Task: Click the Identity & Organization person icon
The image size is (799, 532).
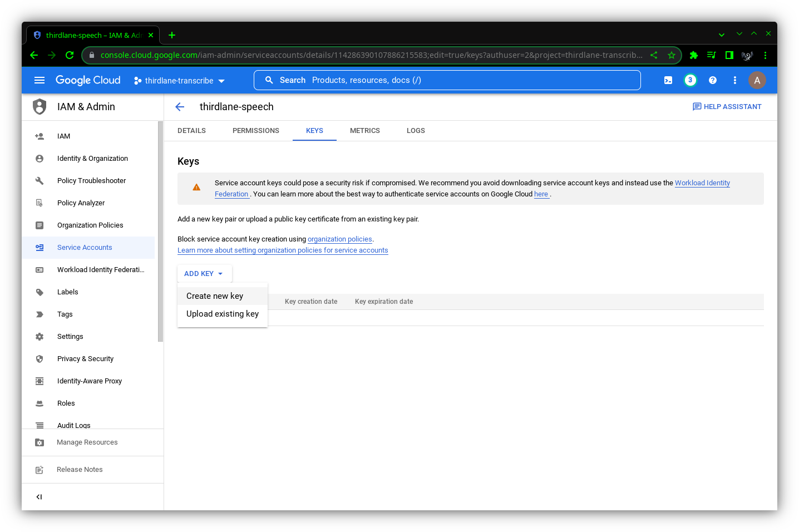Action: pos(40,159)
